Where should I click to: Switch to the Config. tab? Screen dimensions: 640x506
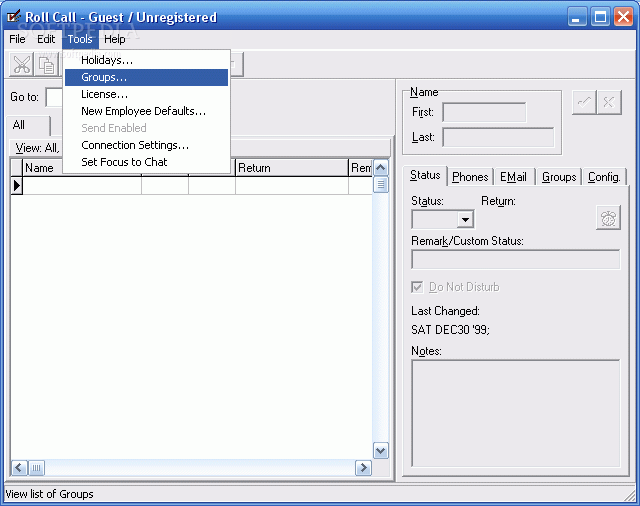pyautogui.click(x=604, y=177)
